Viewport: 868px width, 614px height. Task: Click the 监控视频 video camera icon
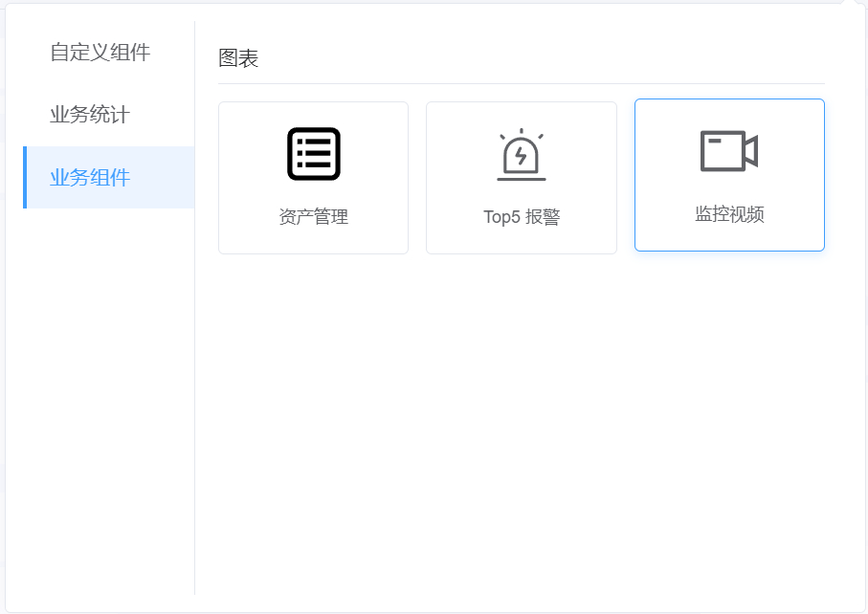click(x=729, y=151)
